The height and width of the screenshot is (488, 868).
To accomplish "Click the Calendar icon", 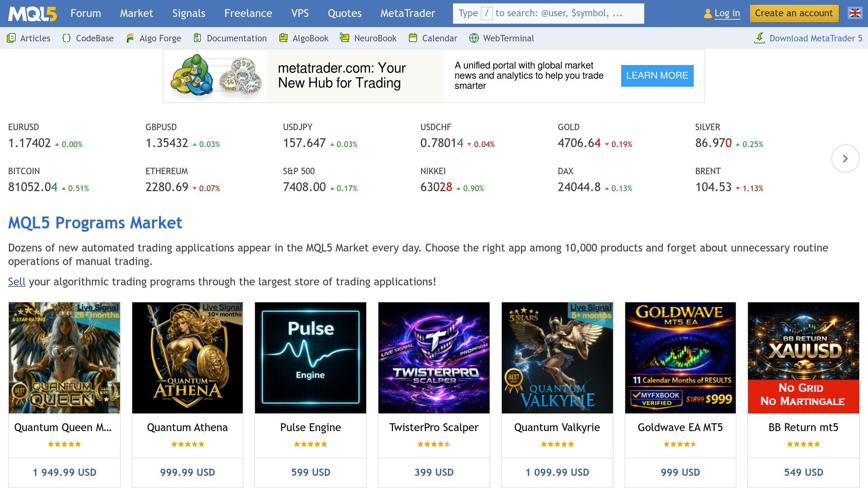I will pos(413,38).
